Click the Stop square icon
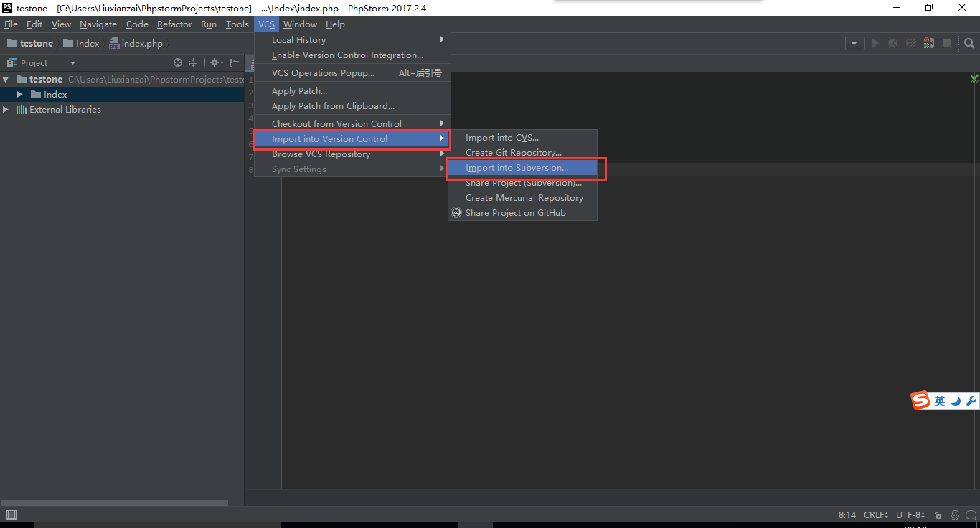980x528 pixels. pos(947,43)
